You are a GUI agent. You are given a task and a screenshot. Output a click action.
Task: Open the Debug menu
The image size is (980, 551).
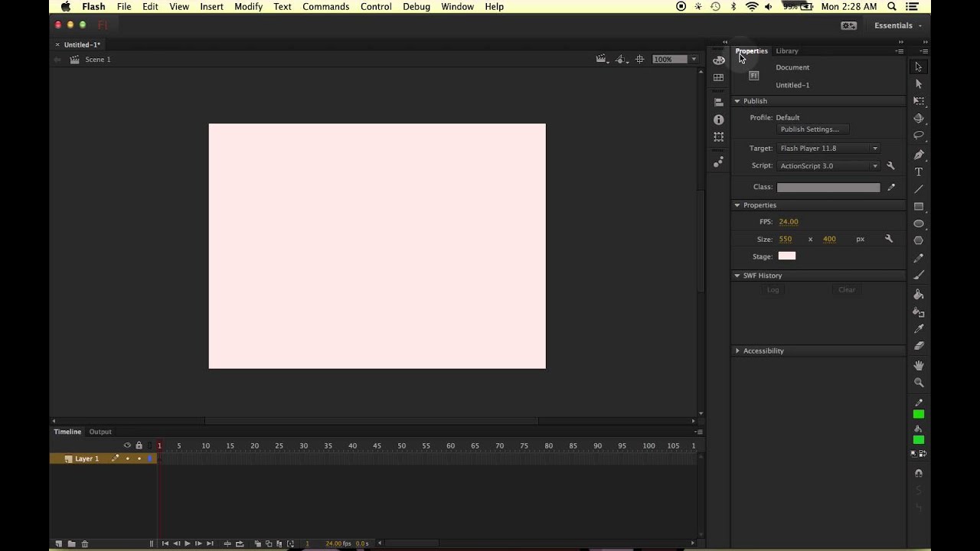click(x=416, y=7)
